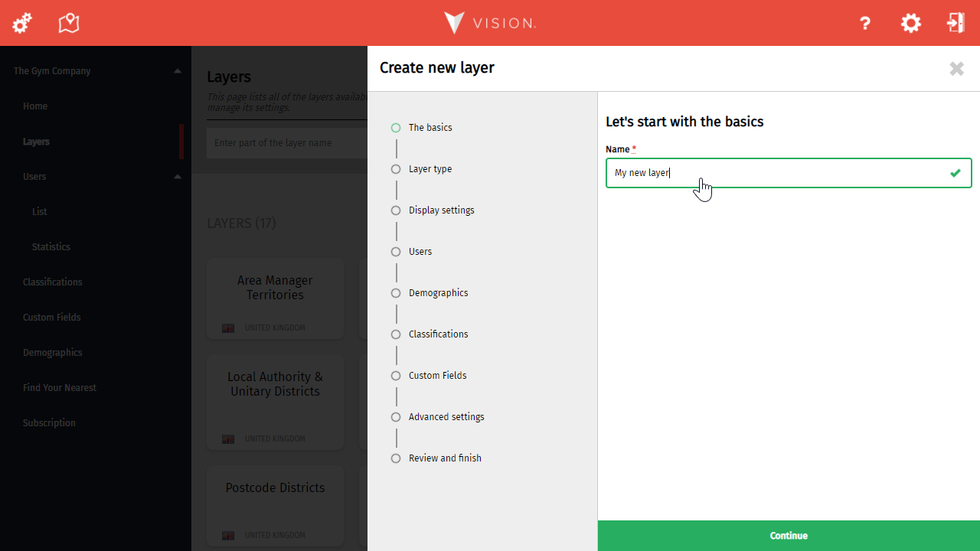980x551 pixels.
Task: Close the Create new layer dialog
Action: (956, 69)
